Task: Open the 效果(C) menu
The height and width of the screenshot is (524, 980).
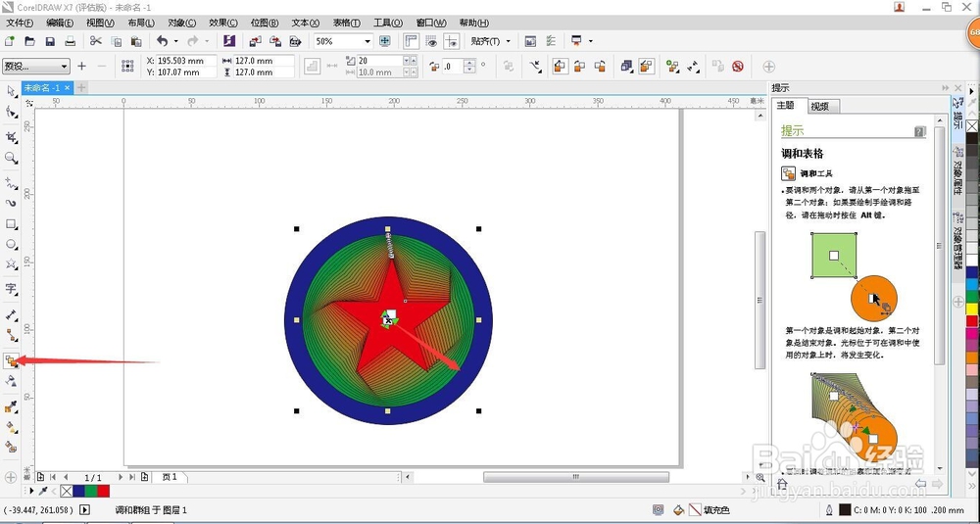Action: click(x=223, y=24)
